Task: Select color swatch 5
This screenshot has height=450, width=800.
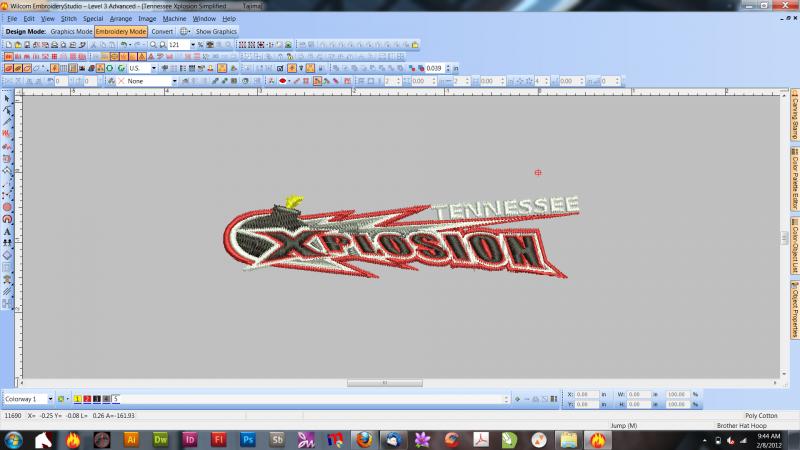Action: coord(116,399)
